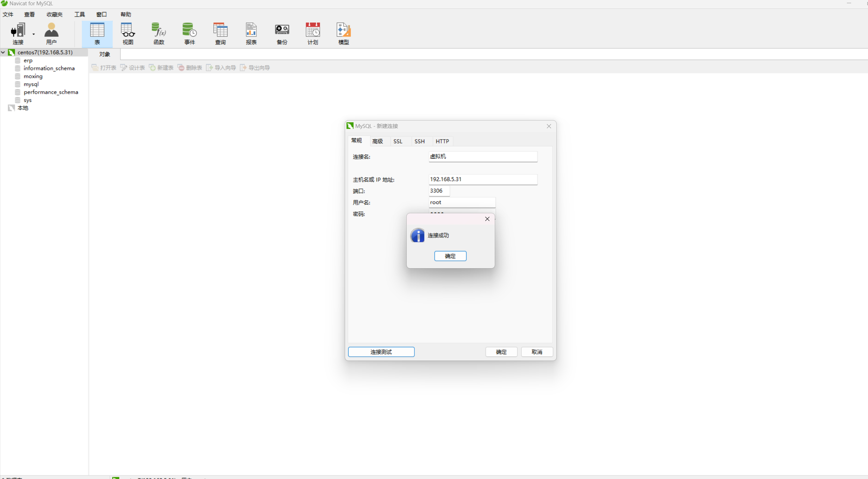Confirm the 连接成功 dialog with 确定

click(x=450, y=256)
